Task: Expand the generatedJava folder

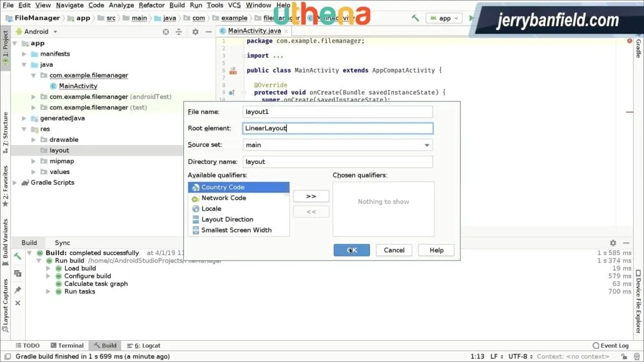Action: click(x=24, y=118)
